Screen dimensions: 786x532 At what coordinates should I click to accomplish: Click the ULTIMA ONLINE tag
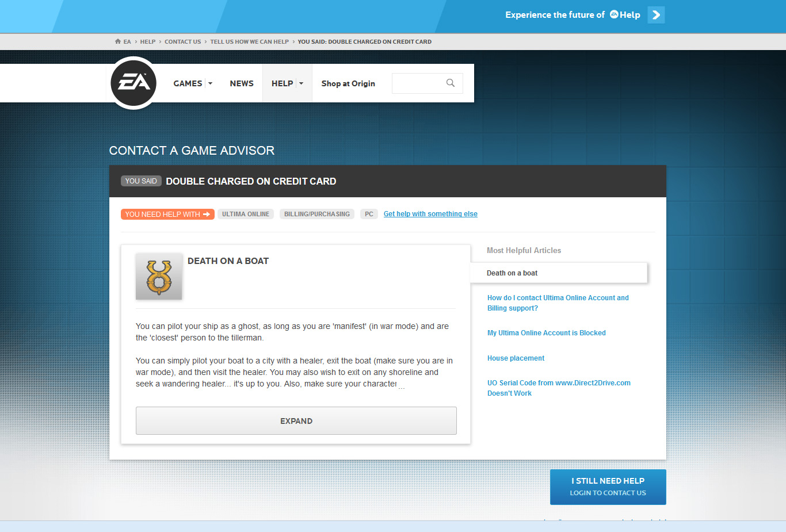[246, 214]
